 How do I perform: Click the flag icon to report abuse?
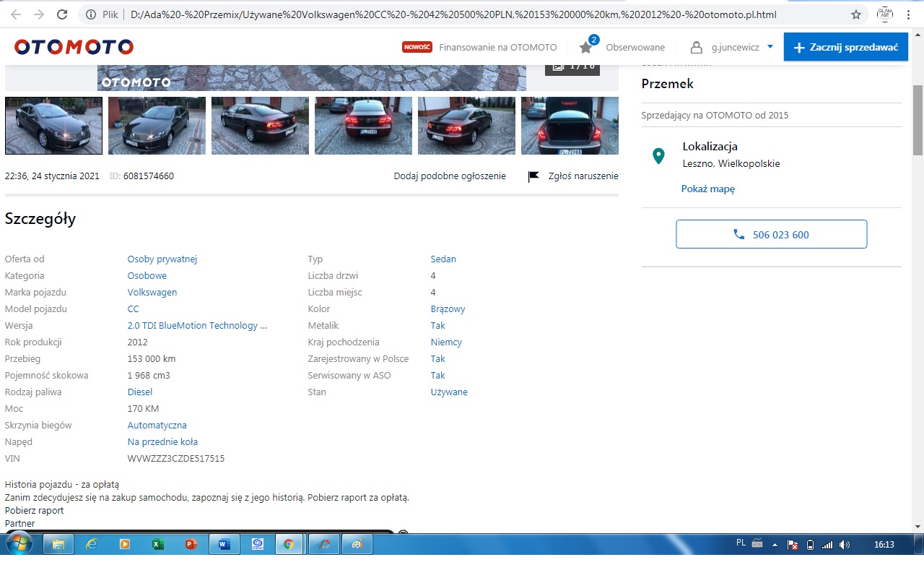tap(533, 176)
